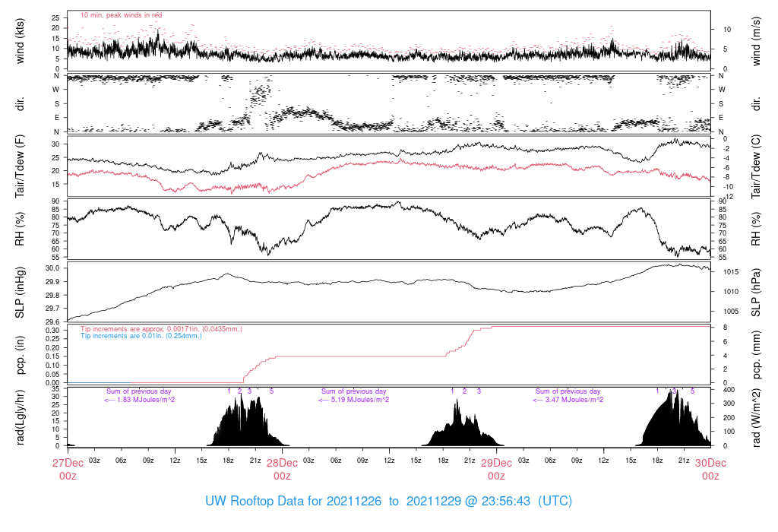
Task: Click the '30Dec' date label
Action: click(710, 463)
